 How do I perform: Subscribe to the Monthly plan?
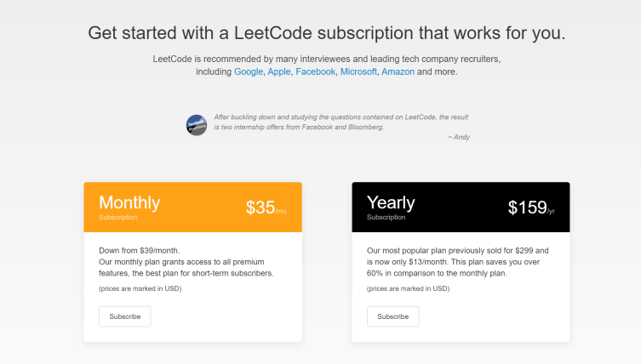(124, 316)
